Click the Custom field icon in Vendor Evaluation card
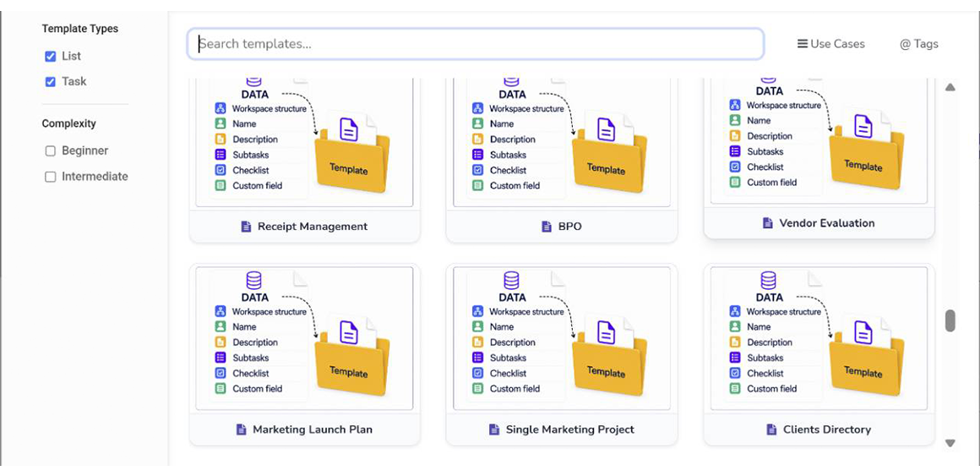The width and height of the screenshot is (980, 476). (x=735, y=183)
